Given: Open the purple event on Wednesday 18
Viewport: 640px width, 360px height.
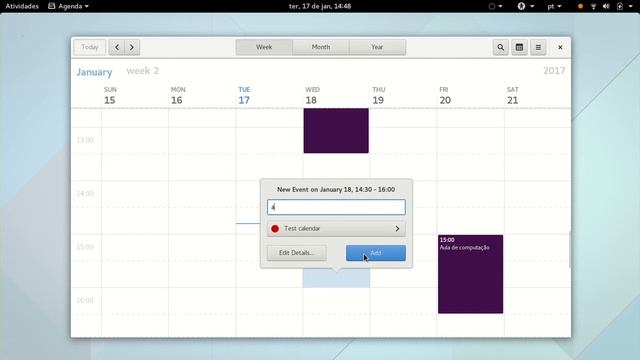Looking at the screenshot, I should (336, 131).
